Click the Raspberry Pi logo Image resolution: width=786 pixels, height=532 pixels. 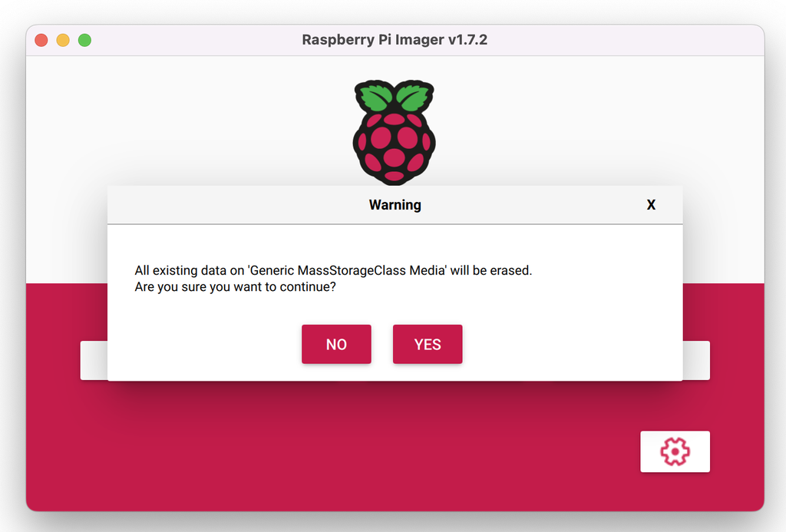coord(394,131)
